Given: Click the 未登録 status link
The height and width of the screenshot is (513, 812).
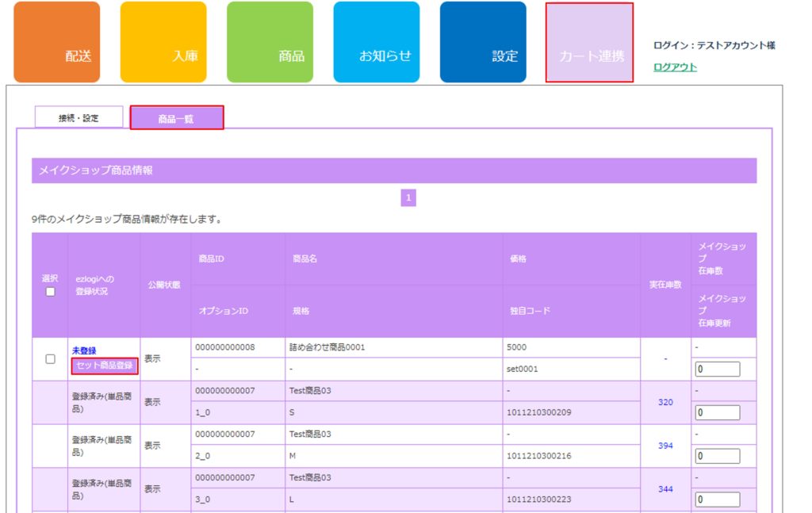Looking at the screenshot, I should [x=84, y=350].
